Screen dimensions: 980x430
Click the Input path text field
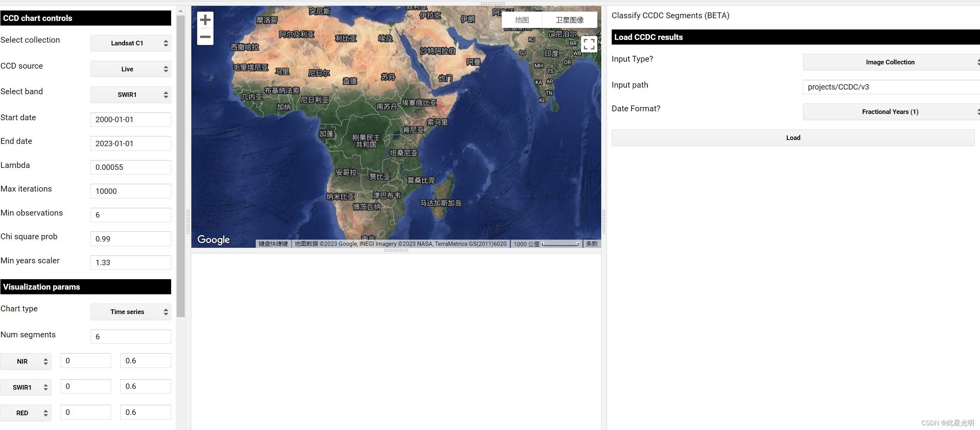tap(890, 87)
